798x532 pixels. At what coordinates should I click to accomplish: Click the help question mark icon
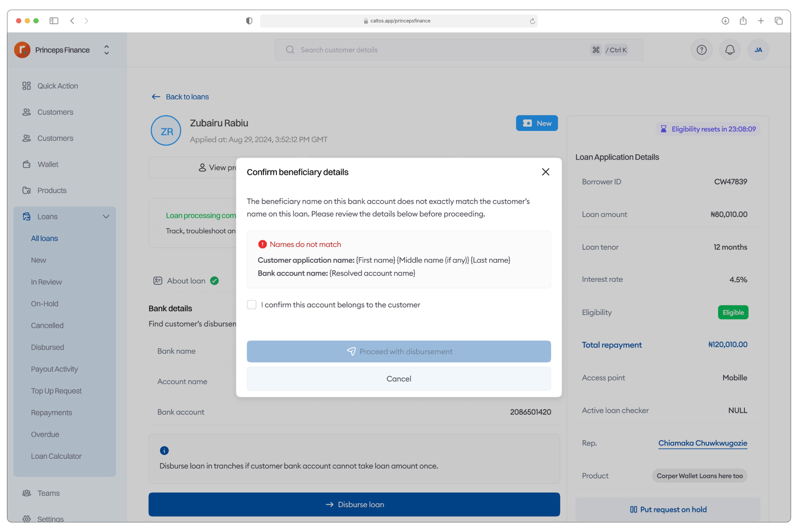point(702,50)
